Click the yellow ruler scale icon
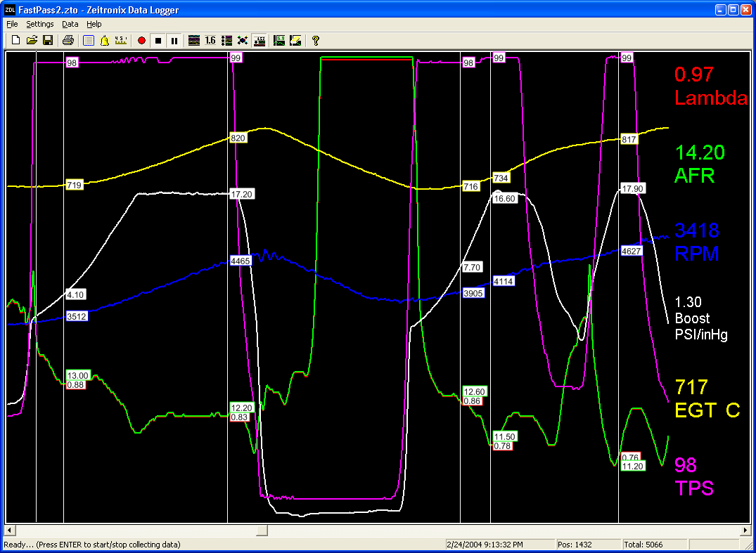This screenshot has height=553, width=756. coord(120,41)
